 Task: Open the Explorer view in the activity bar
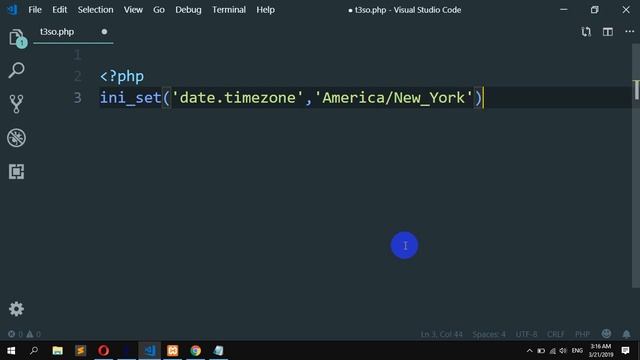(16, 38)
